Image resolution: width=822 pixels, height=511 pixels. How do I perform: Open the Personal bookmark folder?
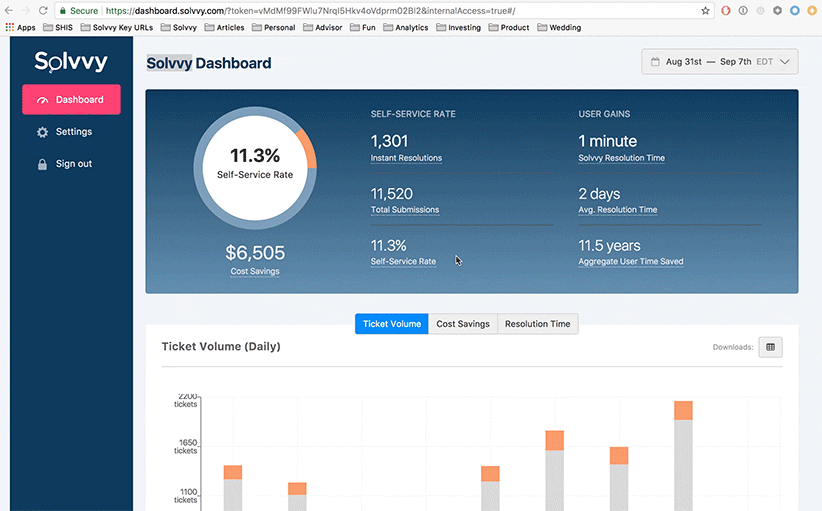274,27
